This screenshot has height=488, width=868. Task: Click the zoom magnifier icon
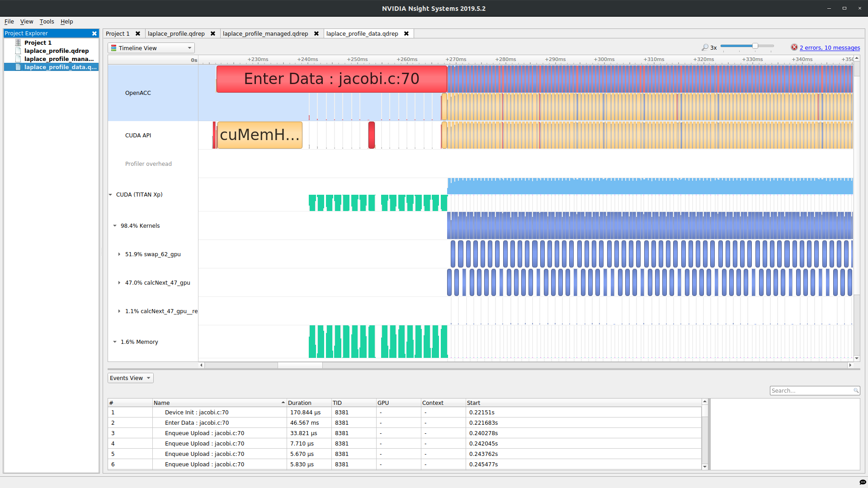pyautogui.click(x=705, y=47)
